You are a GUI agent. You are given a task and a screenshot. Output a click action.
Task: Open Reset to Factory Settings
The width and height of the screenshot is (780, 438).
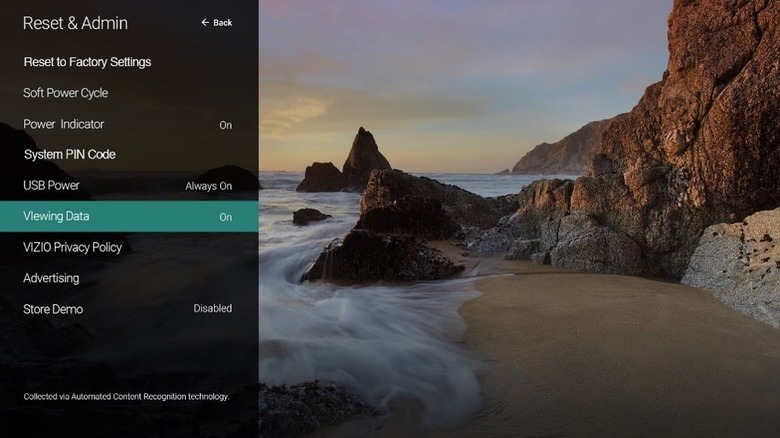[x=88, y=62]
